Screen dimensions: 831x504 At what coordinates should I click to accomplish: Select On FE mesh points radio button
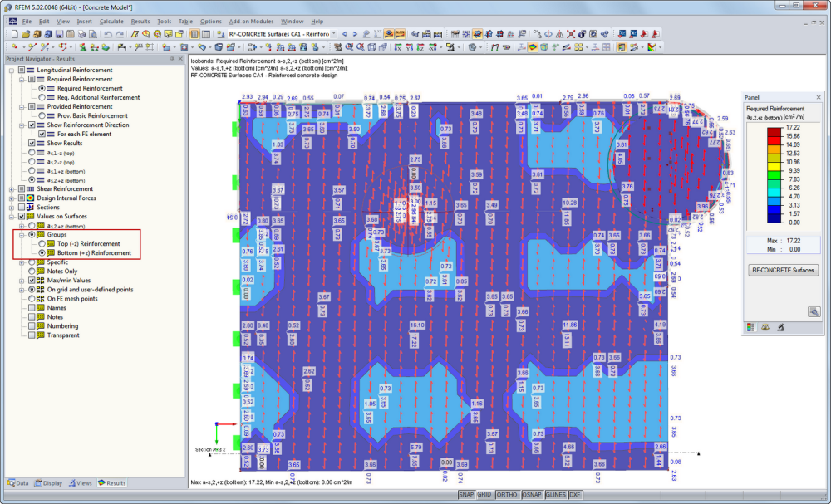point(32,299)
